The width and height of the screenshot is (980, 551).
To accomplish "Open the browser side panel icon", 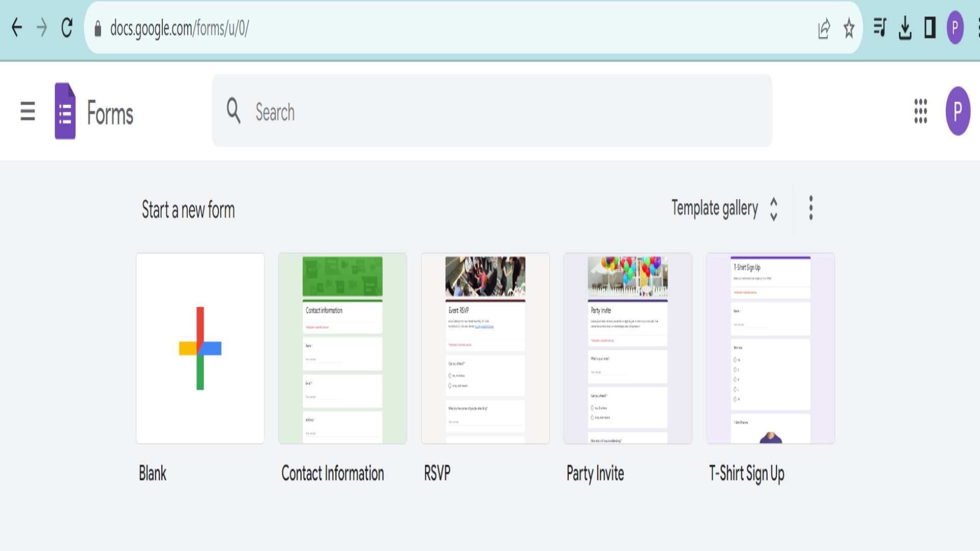I will (x=929, y=29).
